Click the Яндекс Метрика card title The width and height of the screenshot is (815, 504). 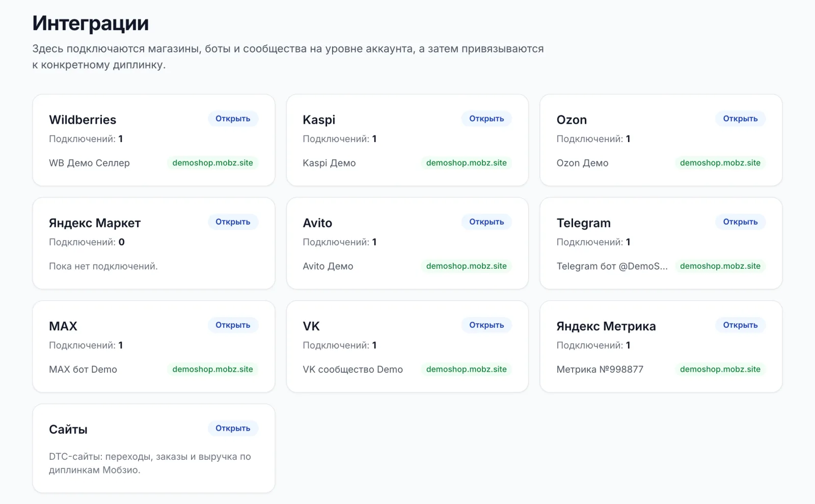coord(606,327)
